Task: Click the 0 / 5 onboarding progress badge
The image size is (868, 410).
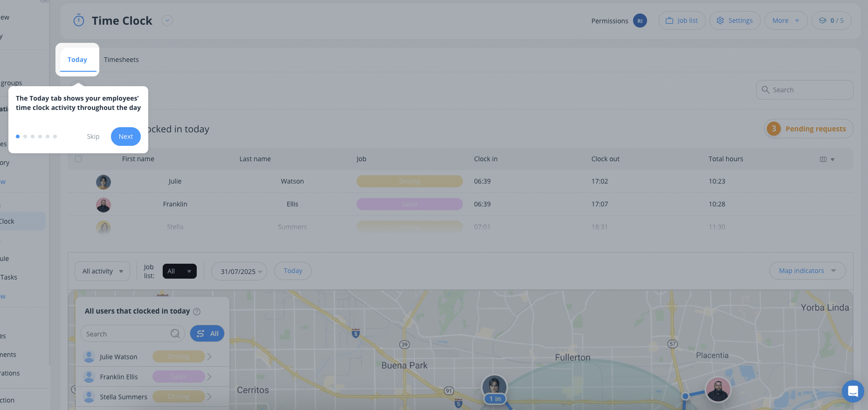Action: point(831,20)
